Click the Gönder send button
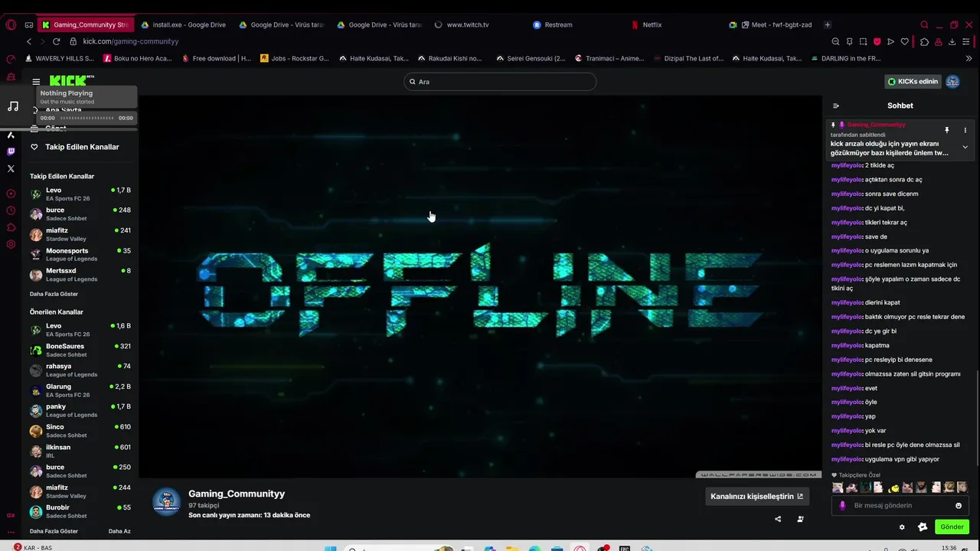980x551 pixels. coord(952,527)
